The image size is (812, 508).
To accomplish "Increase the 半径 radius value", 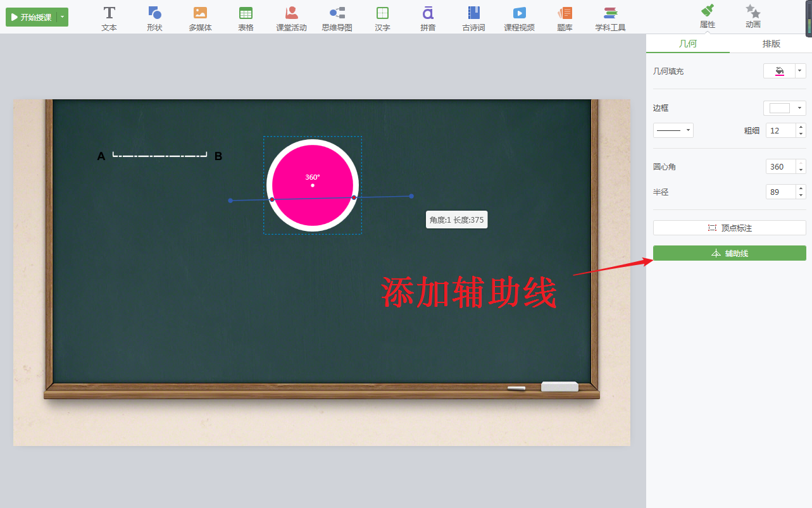I will tap(801, 189).
